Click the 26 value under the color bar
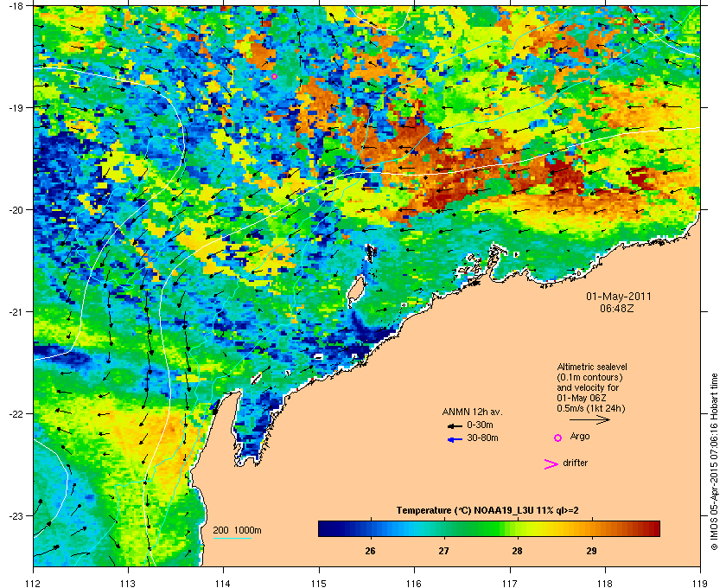This screenshot has height=588, width=726. click(370, 552)
